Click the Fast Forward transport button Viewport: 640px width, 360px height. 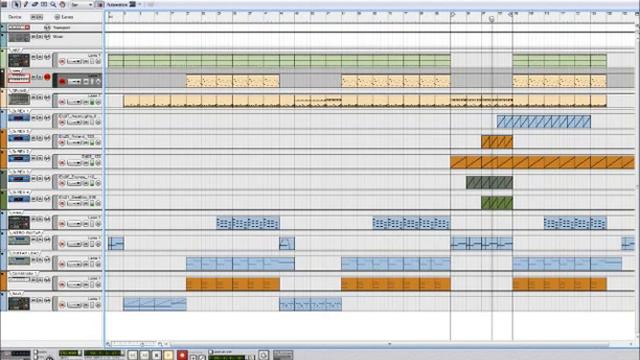click(x=144, y=355)
